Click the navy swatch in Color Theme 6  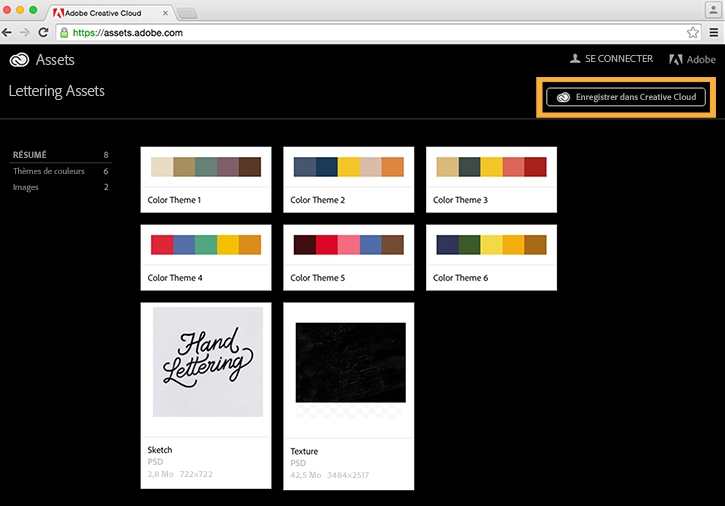pyautogui.click(x=447, y=245)
